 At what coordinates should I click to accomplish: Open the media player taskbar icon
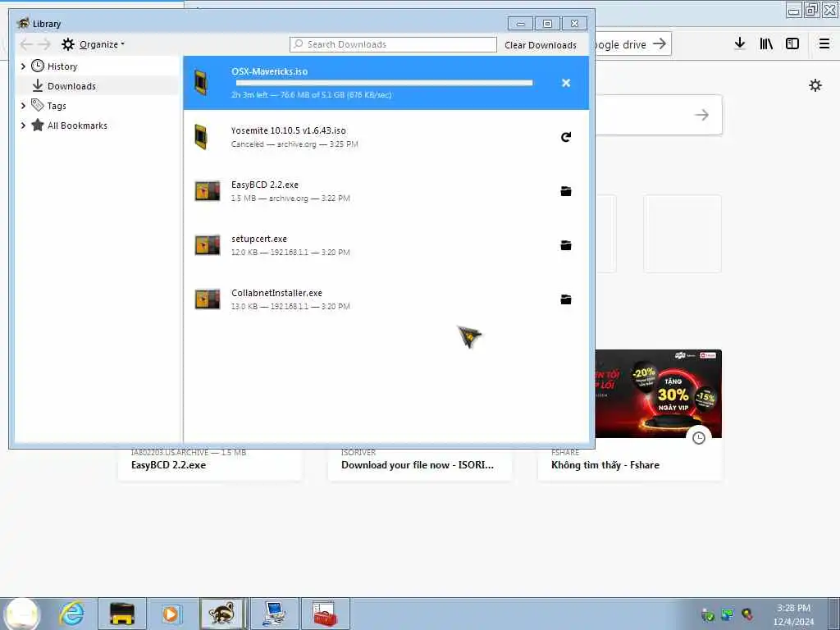click(171, 614)
